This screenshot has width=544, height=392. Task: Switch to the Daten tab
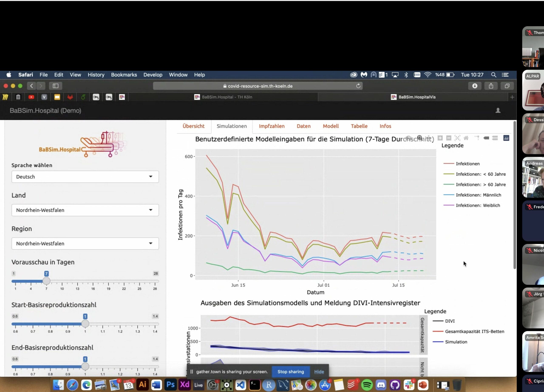point(303,126)
